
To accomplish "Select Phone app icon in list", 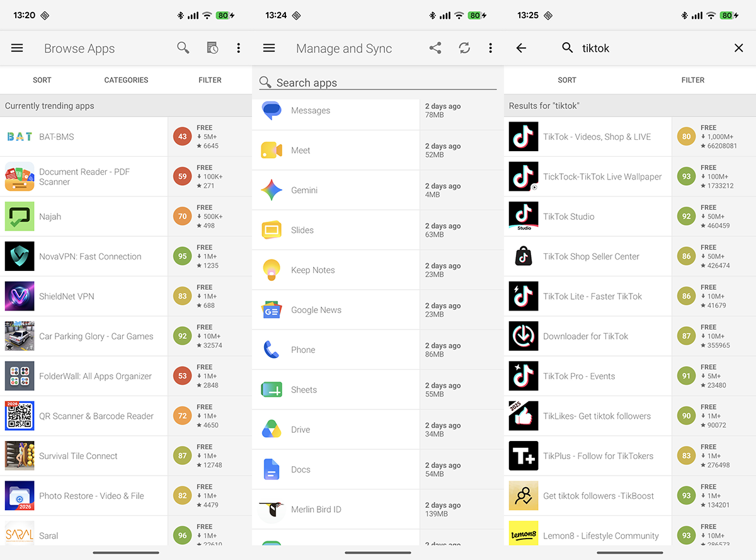I will (272, 350).
